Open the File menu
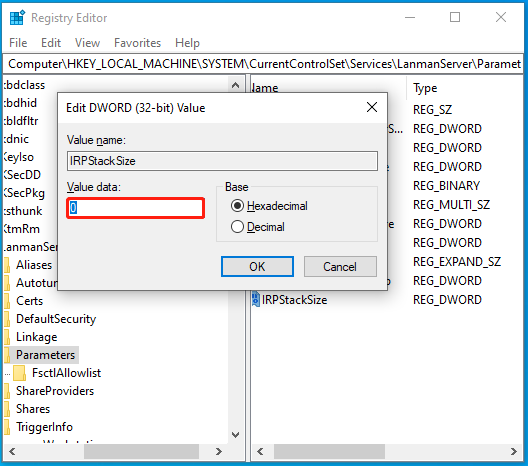The width and height of the screenshot is (528, 466). coord(18,43)
